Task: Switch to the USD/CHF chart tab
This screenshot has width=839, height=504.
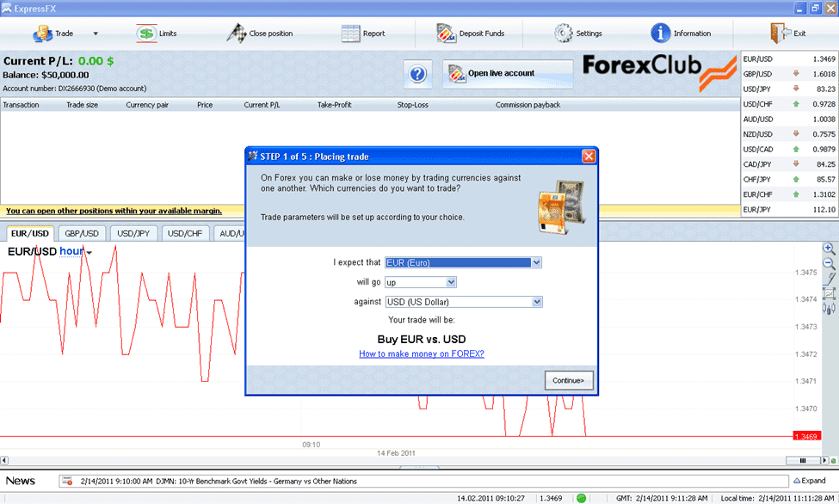Action: tap(185, 233)
